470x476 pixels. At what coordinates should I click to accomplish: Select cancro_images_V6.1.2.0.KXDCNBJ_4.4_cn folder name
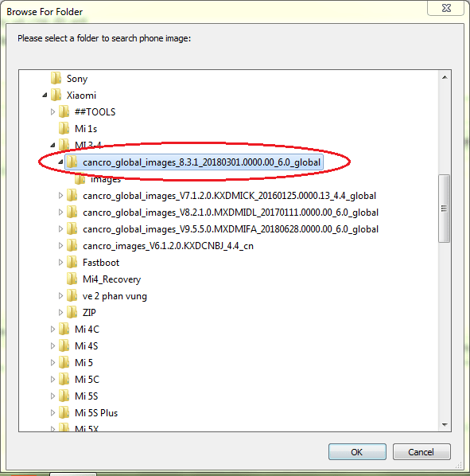pos(168,246)
